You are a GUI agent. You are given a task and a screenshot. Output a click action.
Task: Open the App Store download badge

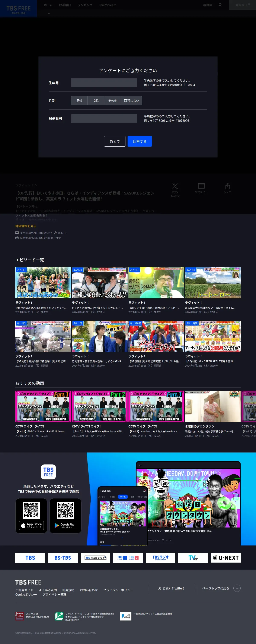31,526
